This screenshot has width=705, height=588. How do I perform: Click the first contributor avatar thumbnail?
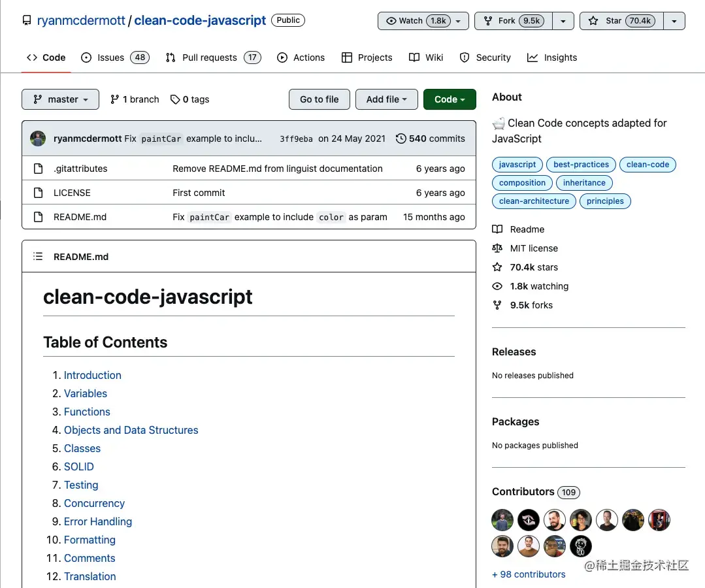(502, 520)
